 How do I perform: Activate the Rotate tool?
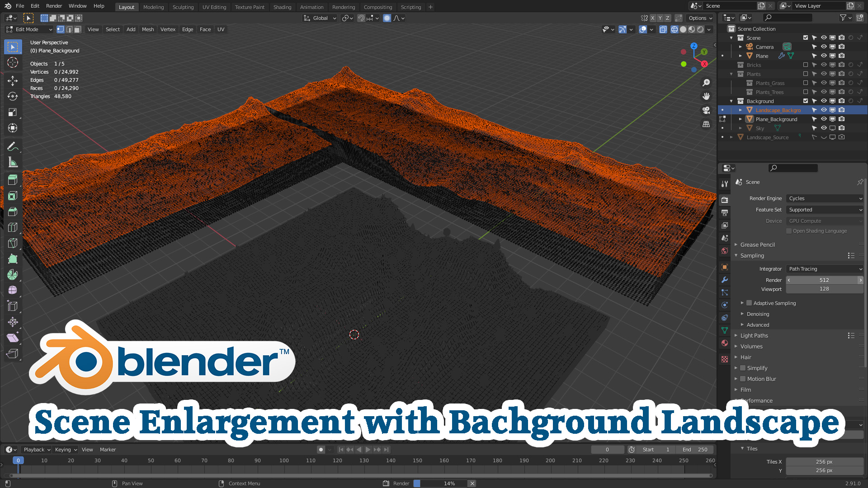pos(13,96)
